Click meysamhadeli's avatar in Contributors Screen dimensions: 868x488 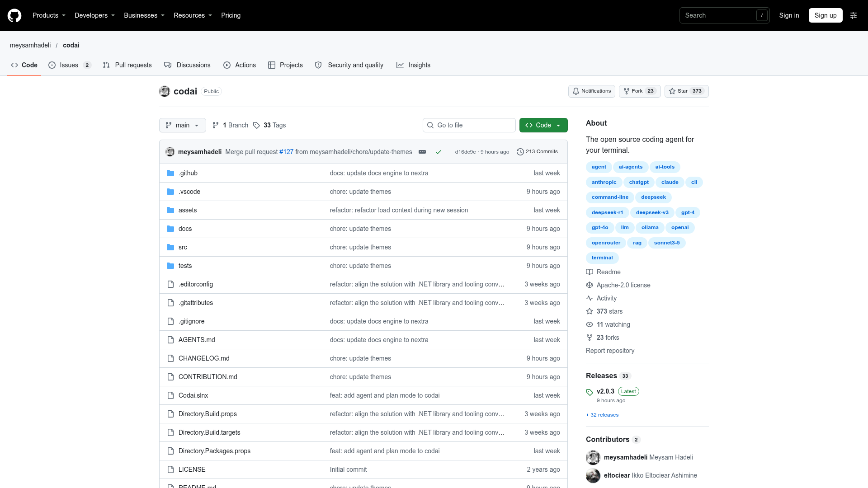point(593,457)
